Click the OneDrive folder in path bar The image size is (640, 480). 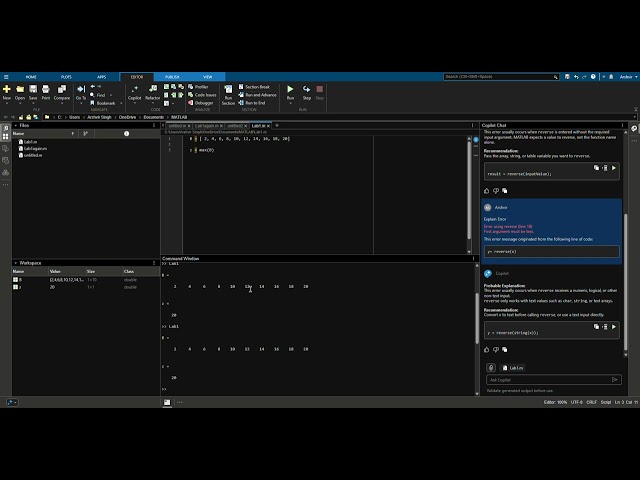tap(127, 117)
